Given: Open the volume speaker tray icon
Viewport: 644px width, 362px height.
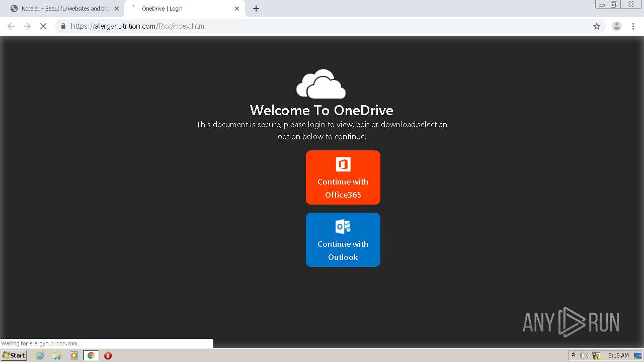Looking at the screenshot, I should coord(584,355).
